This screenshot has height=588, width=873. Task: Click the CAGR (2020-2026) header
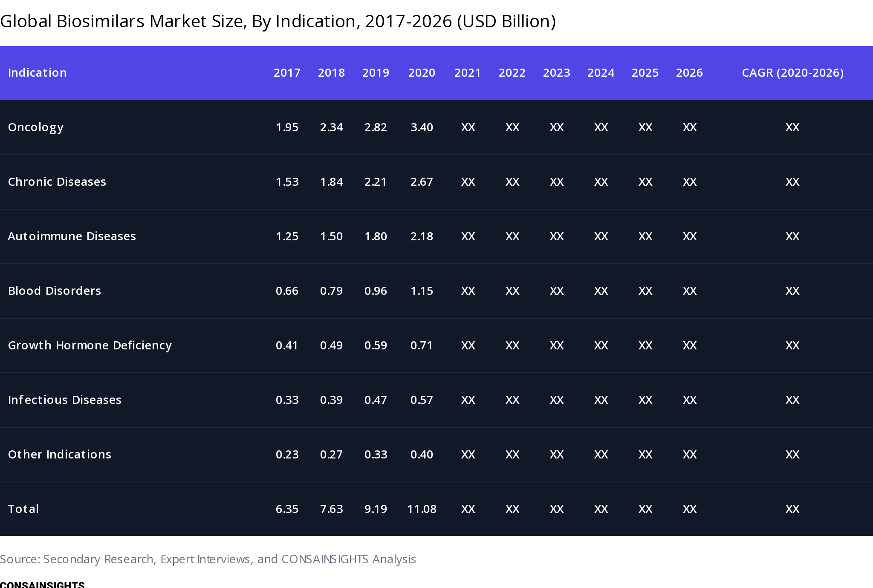click(x=793, y=73)
